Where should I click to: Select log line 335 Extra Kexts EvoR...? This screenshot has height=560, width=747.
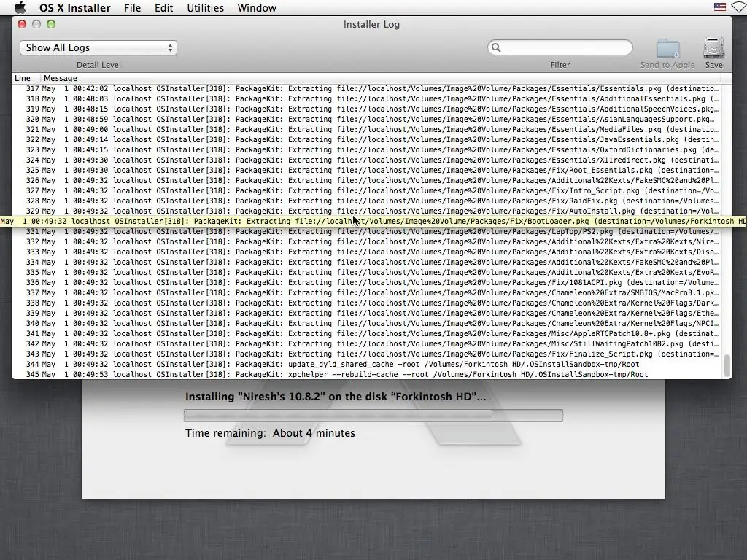(366, 273)
